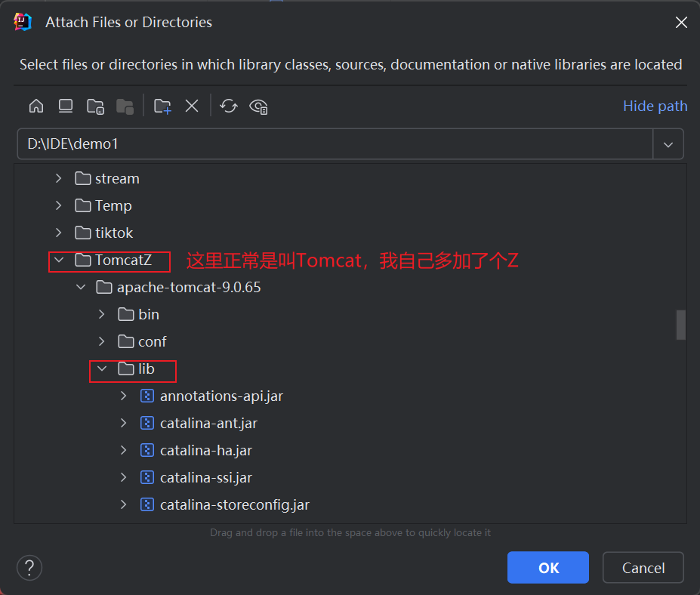This screenshot has height=595, width=700.
Task: Click the folder icon of stream
Action: 82,178
